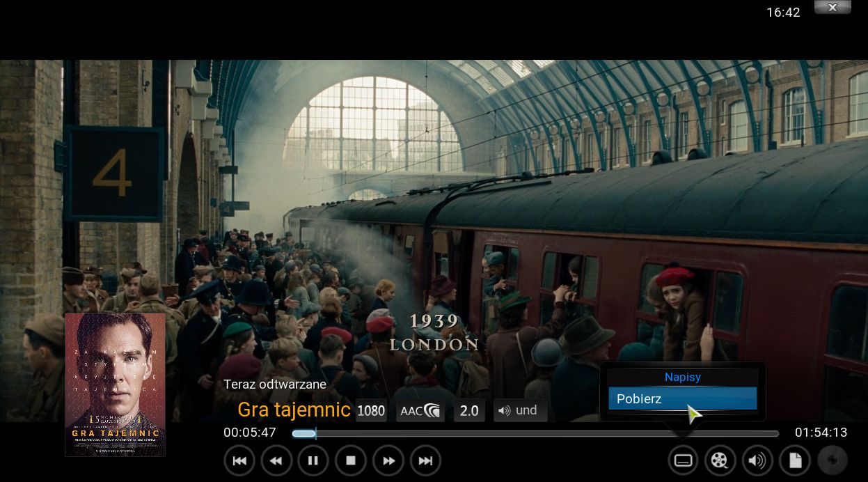
Task: Click the total duration 01:54:13
Action: pos(821,433)
